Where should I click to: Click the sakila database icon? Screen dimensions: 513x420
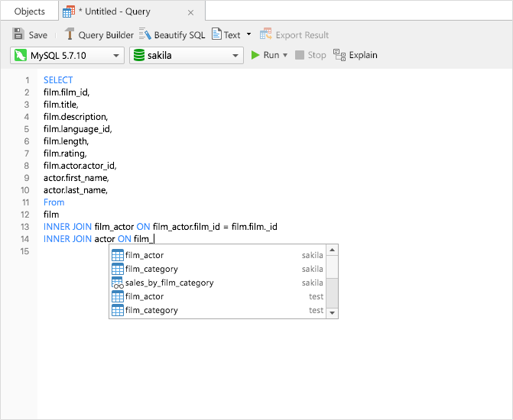pyautogui.click(x=139, y=55)
